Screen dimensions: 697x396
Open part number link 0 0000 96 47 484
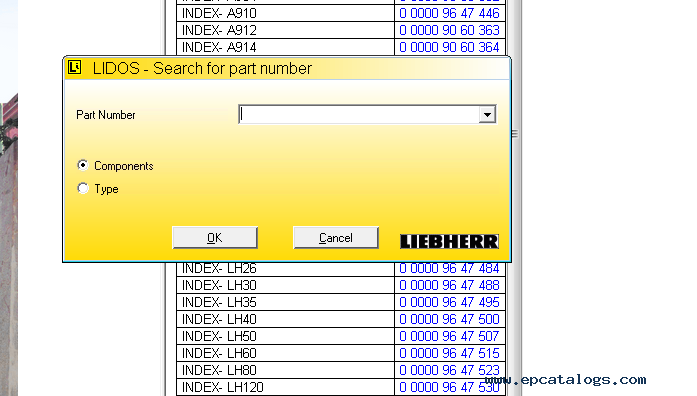pos(449,268)
